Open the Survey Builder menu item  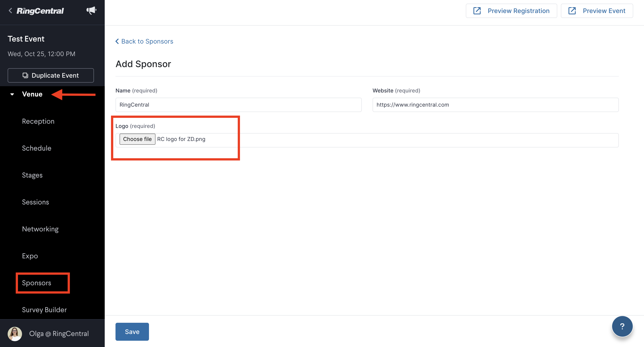(44, 310)
